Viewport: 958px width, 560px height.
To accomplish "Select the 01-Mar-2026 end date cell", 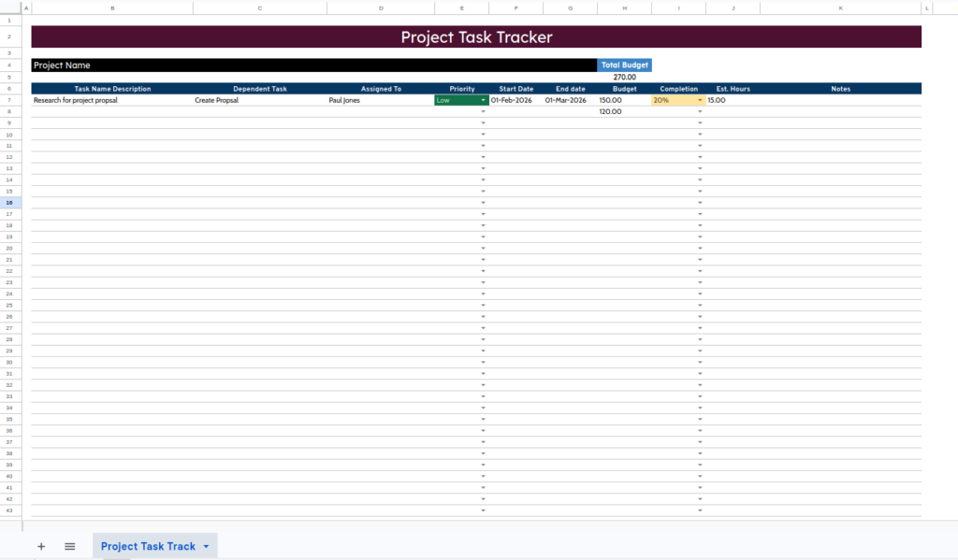I will (x=570, y=100).
